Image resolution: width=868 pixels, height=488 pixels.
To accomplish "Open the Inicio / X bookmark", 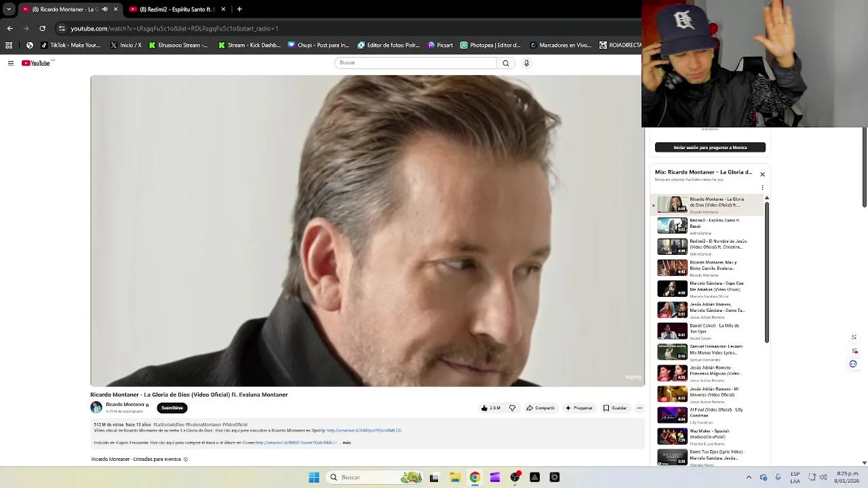I will click(125, 45).
